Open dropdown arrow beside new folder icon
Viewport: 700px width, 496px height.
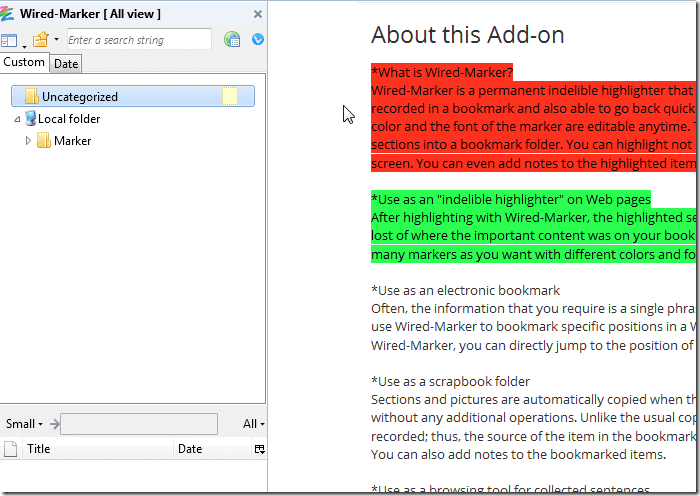pos(56,39)
